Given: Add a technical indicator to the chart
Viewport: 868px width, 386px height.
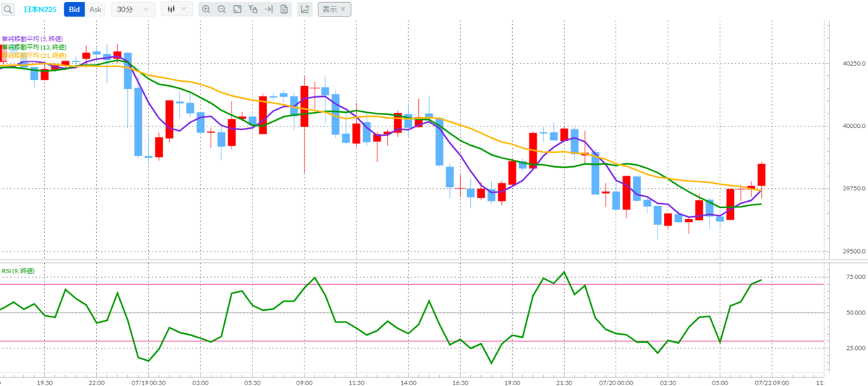Looking at the screenshot, I should tap(305, 9).
